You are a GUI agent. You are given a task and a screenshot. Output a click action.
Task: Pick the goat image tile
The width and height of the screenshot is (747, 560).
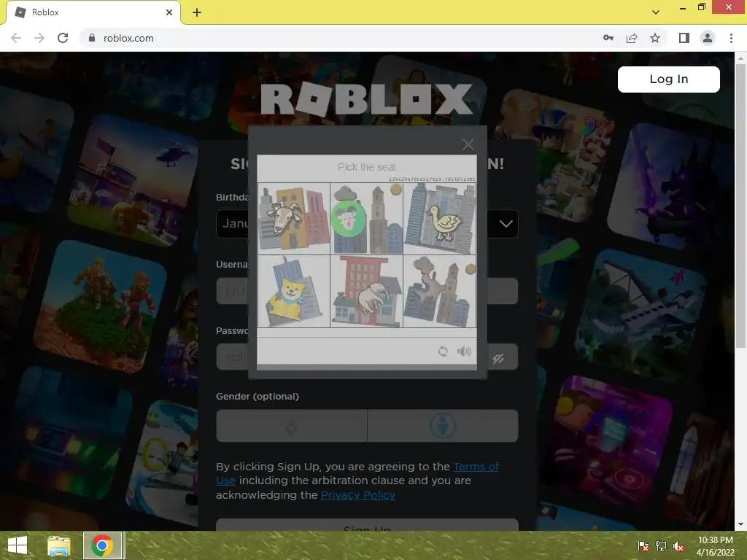pos(294,219)
